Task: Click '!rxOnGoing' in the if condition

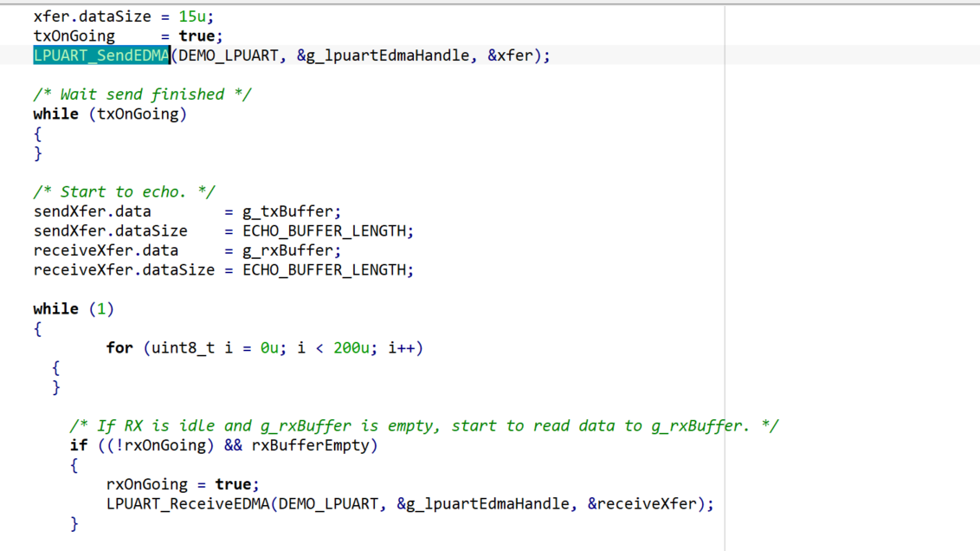Action: [161, 445]
